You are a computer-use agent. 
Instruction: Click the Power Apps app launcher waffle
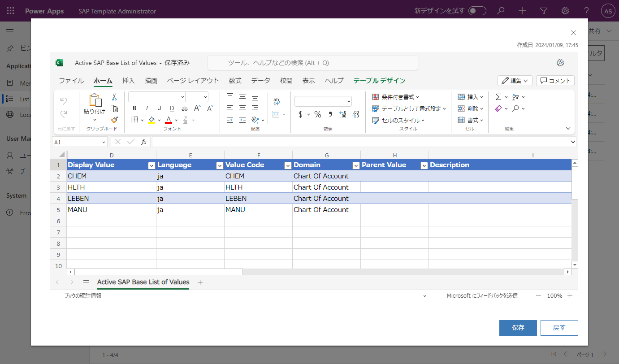click(x=11, y=11)
